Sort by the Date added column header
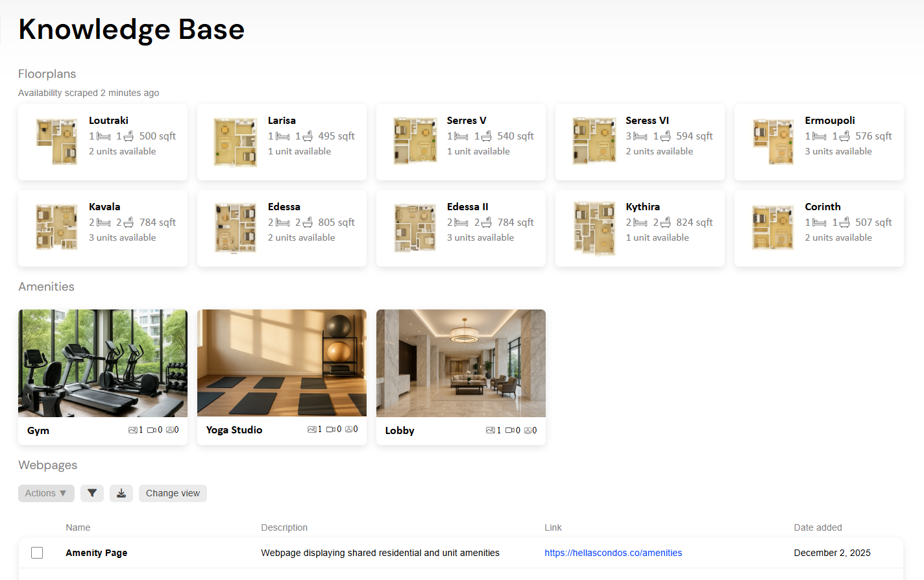Image resolution: width=924 pixels, height=580 pixels. [x=818, y=527]
